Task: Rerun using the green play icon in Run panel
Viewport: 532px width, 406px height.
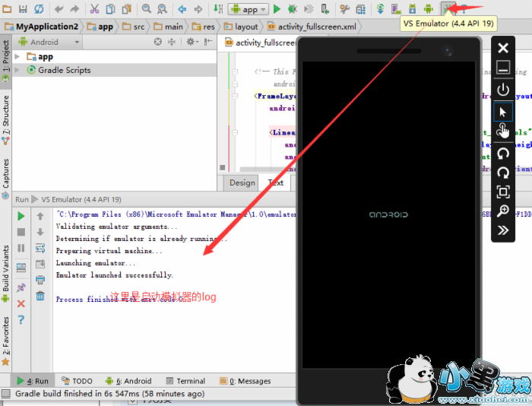Action: 21,216
